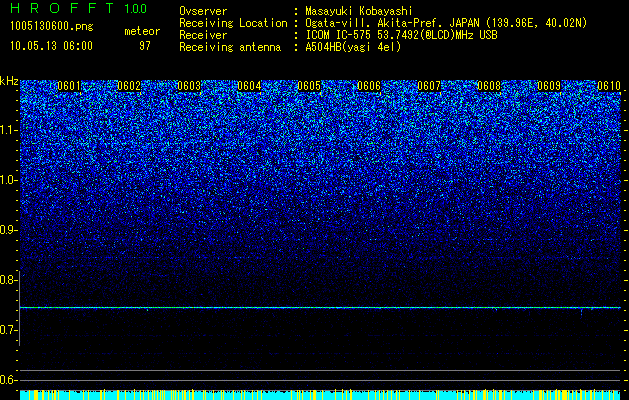This screenshot has height=400, width=629.
Task: Click the meteor count label
Action: pos(142,31)
